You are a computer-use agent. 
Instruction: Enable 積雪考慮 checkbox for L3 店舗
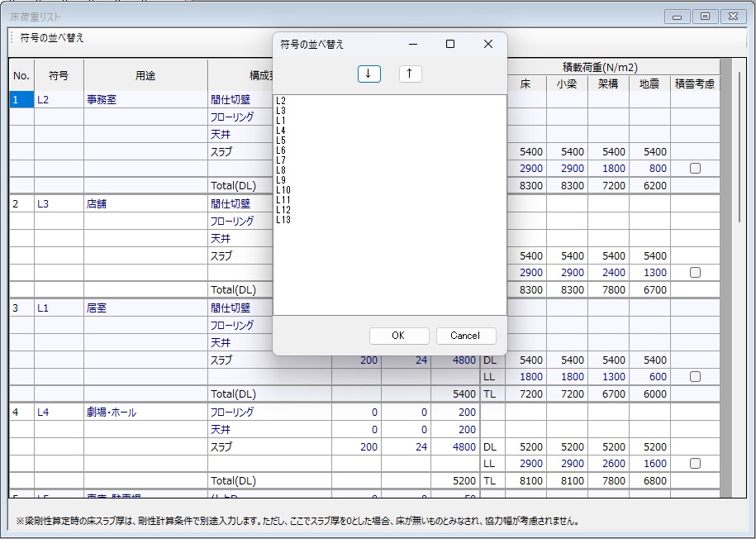695,273
